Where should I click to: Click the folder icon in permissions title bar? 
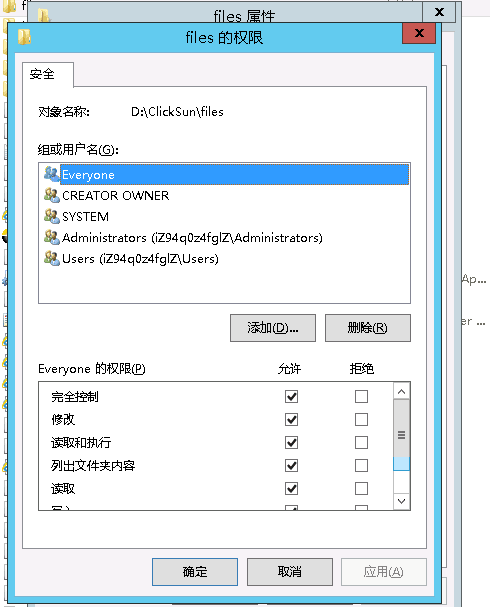pyautogui.click(x=24, y=37)
